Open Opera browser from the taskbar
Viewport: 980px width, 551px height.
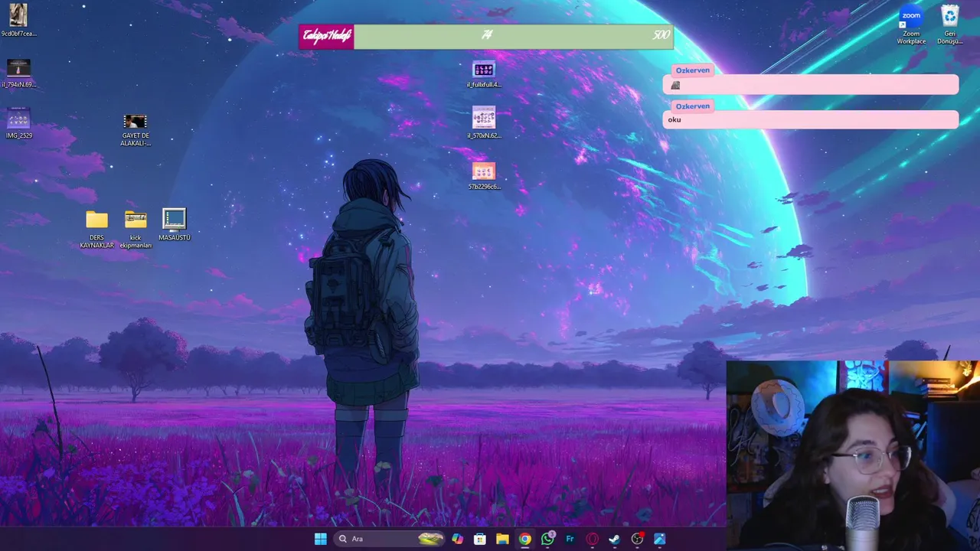[592, 539]
